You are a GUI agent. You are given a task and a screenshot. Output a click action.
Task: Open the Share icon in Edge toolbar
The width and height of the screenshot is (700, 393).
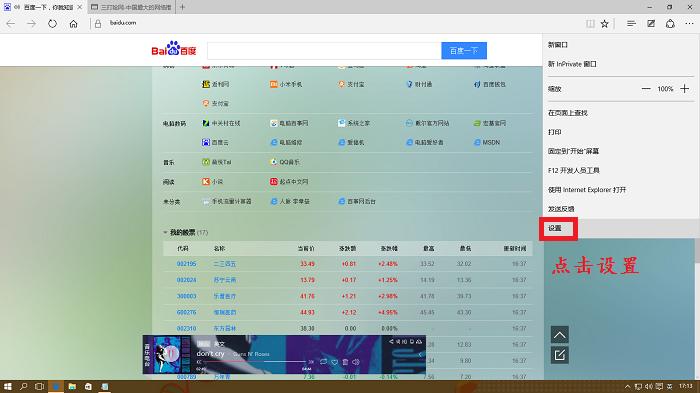[670, 24]
